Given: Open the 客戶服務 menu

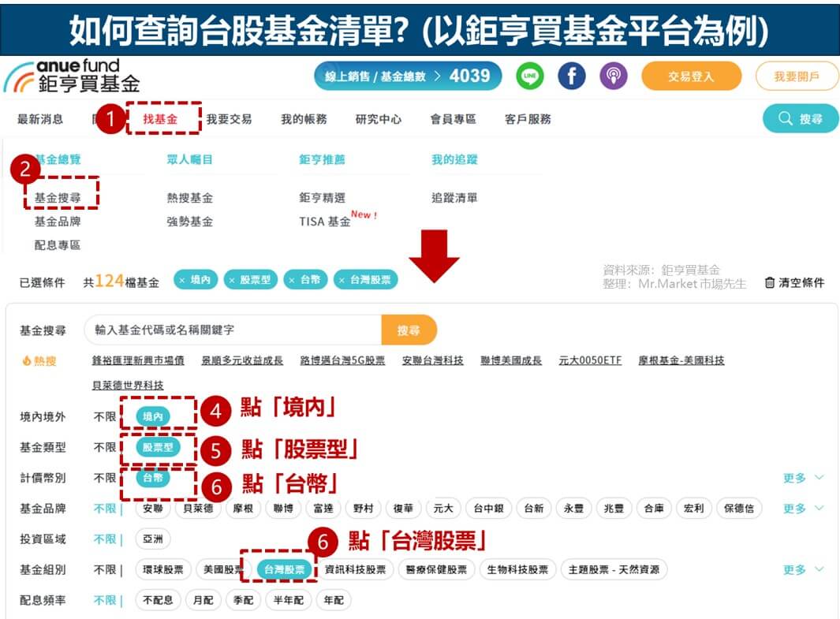Looking at the screenshot, I should (528, 119).
